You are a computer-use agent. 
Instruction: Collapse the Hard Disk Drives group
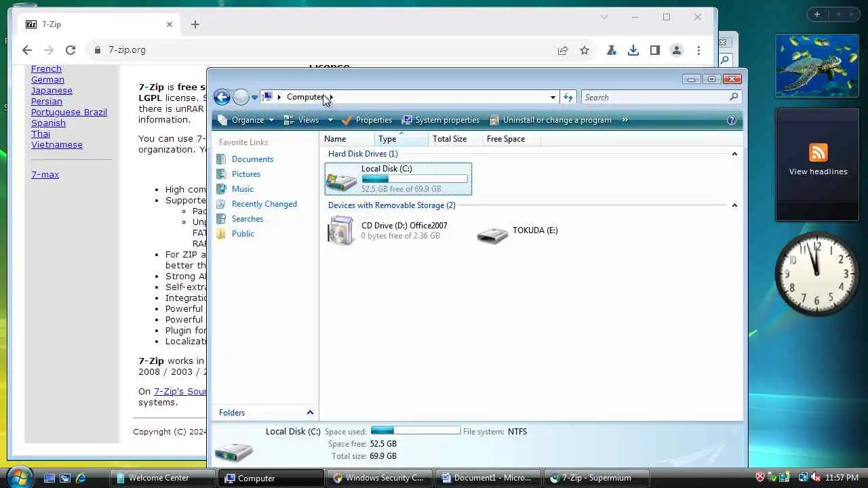pos(734,154)
